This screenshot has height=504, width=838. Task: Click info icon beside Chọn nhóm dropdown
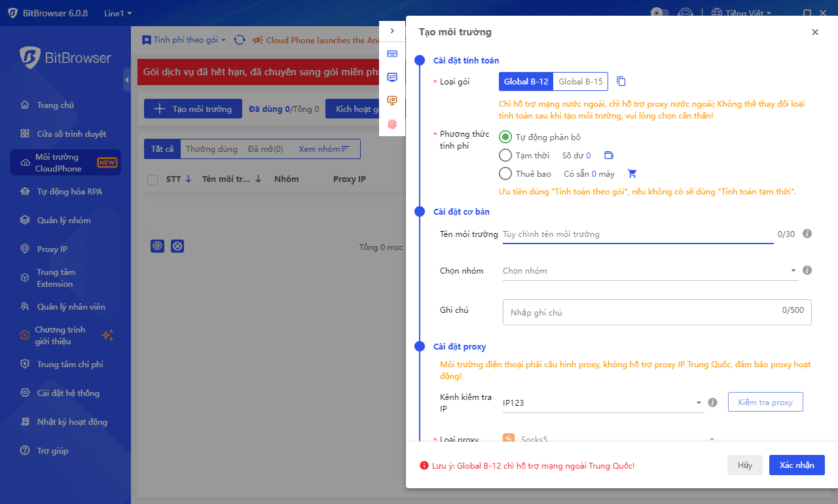[x=807, y=270]
